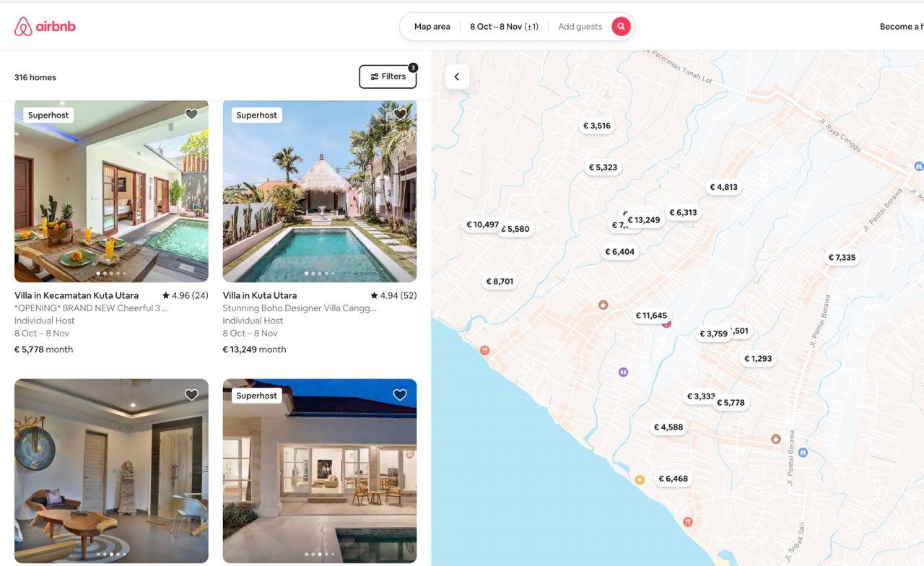Select the € 11,645 map price pin
The image size is (924, 566).
651,315
